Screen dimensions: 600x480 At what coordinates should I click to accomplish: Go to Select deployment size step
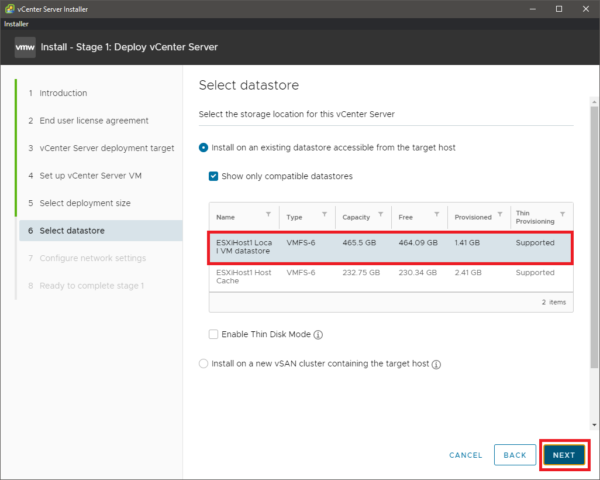[x=85, y=203]
